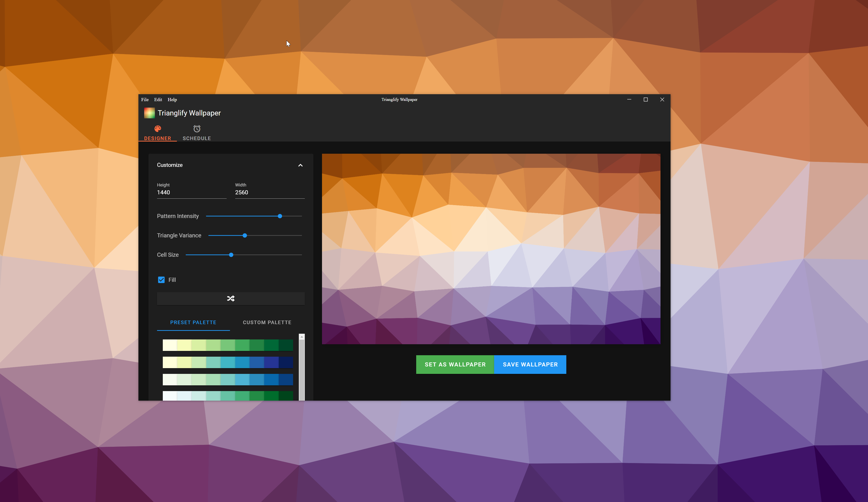Click the randomize shuffle icon button
The image size is (868, 502).
(x=231, y=298)
